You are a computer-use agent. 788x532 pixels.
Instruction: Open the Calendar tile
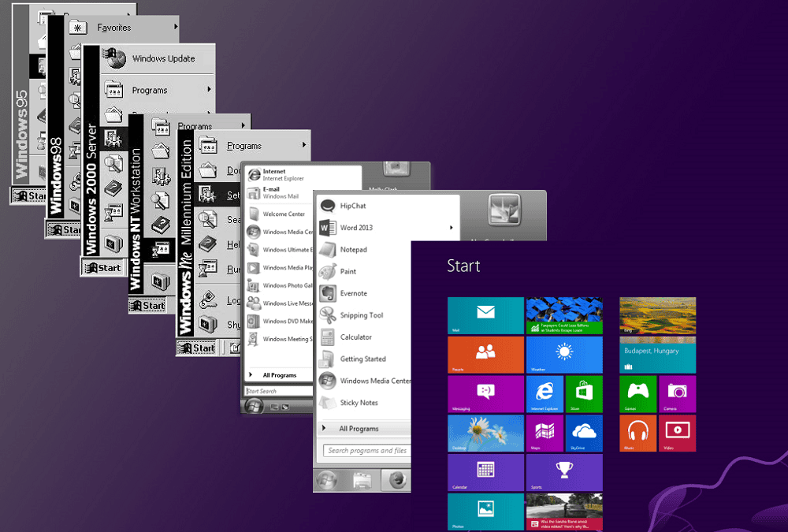(x=485, y=472)
